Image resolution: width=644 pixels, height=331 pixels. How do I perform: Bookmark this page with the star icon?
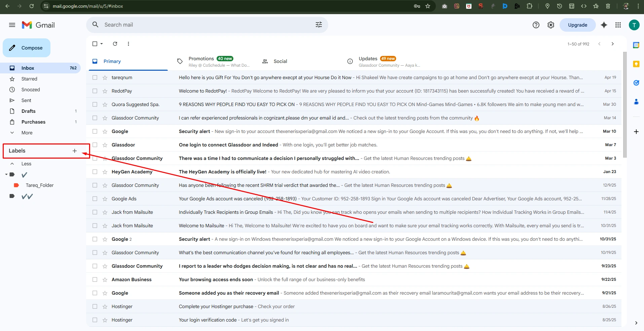click(x=428, y=6)
